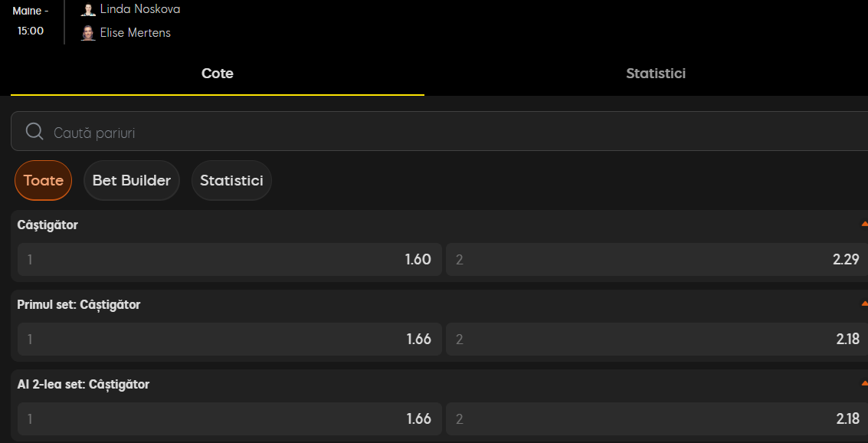Viewport: 868px width, 443px height.
Task: Pick second set winner 2 at 2.18
Action: [x=657, y=418]
